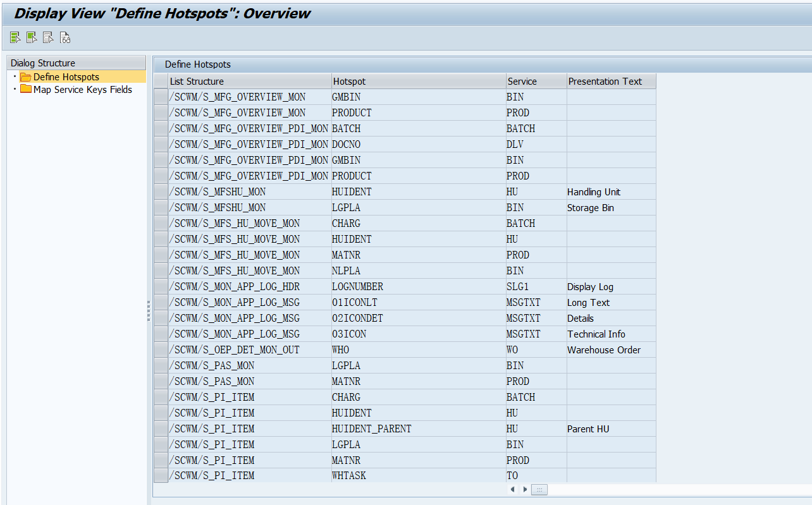Select the row marker for the 03ICON row

(x=161, y=334)
